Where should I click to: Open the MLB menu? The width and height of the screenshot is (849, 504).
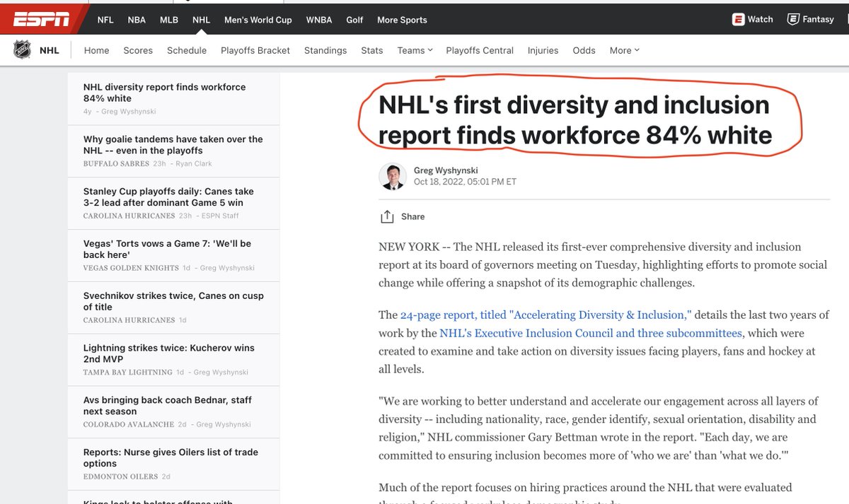point(169,20)
